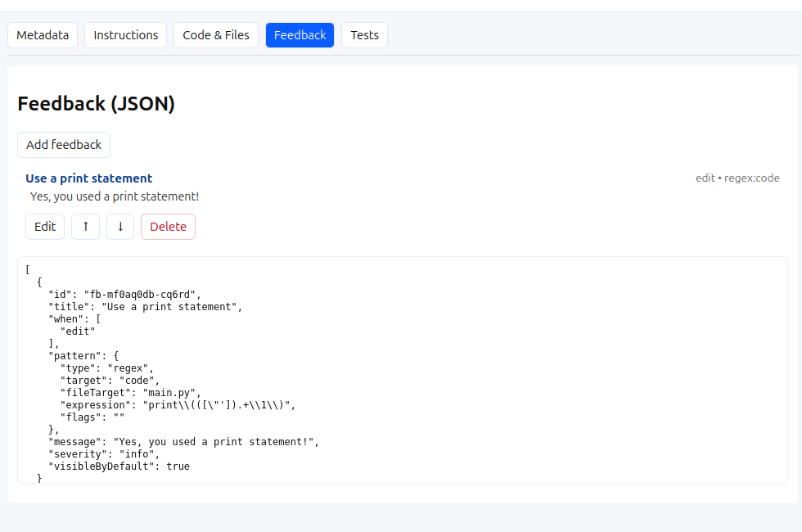Image resolution: width=802 pixels, height=532 pixels.
Task: Click the Add feedback button
Action: 64,145
